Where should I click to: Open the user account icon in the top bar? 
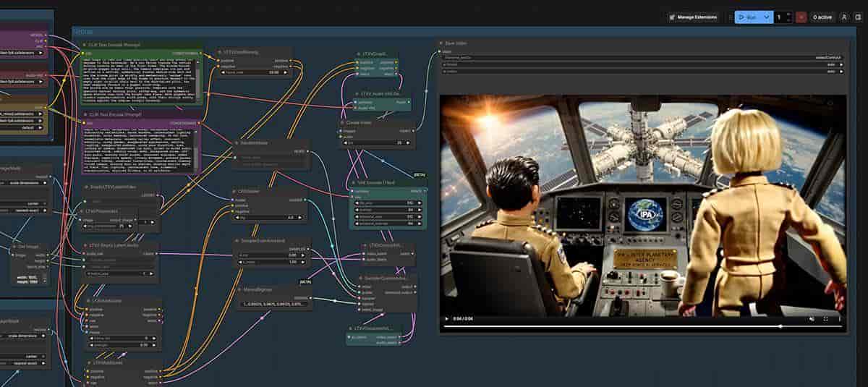844,17
